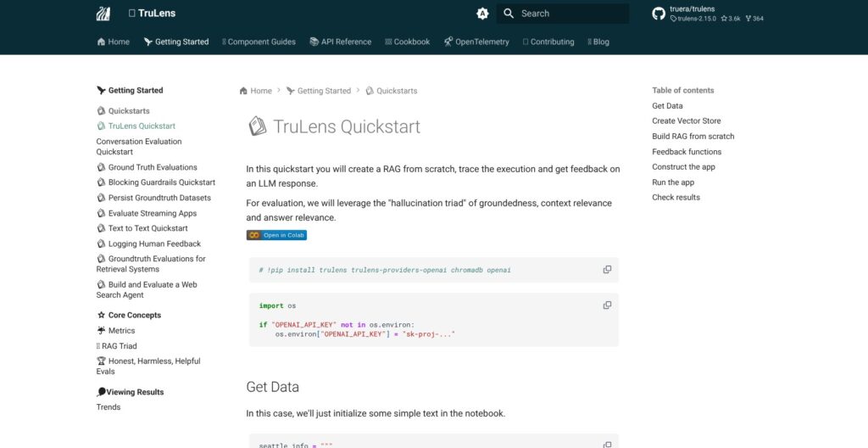
Task: Open Honest, Harmless, Helpful Evals item
Action: pyautogui.click(x=148, y=366)
